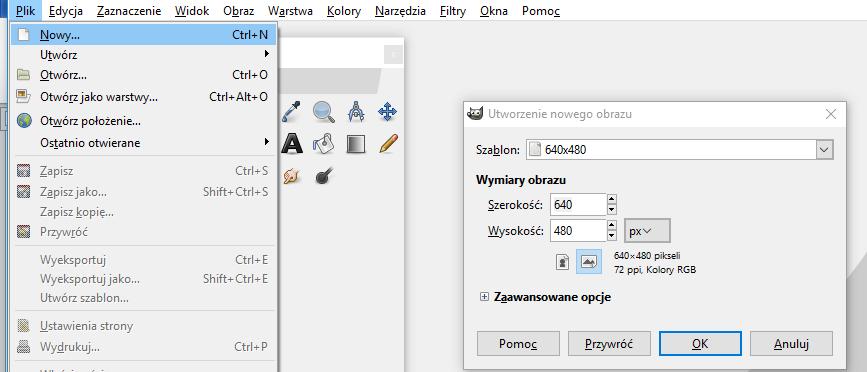Open the Utwórz submenu

[144, 55]
